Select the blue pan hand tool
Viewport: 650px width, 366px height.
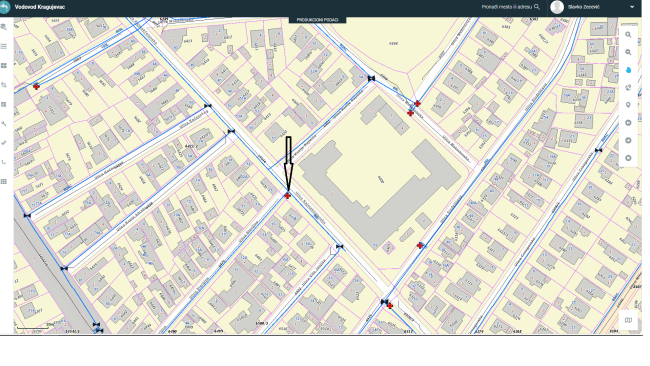(x=628, y=70)
